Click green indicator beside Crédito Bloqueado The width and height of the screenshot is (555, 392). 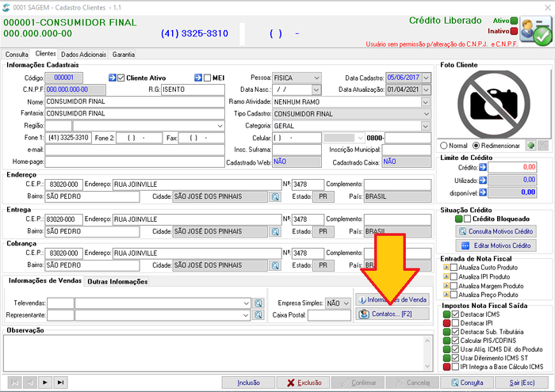pyautogui.click(x=459, y=219)
